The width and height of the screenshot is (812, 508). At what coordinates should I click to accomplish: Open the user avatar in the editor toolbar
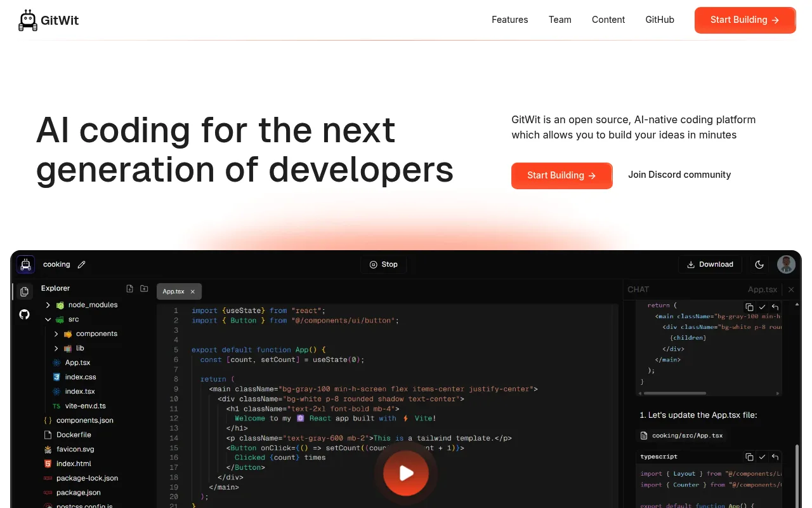(x=787, y=264)
